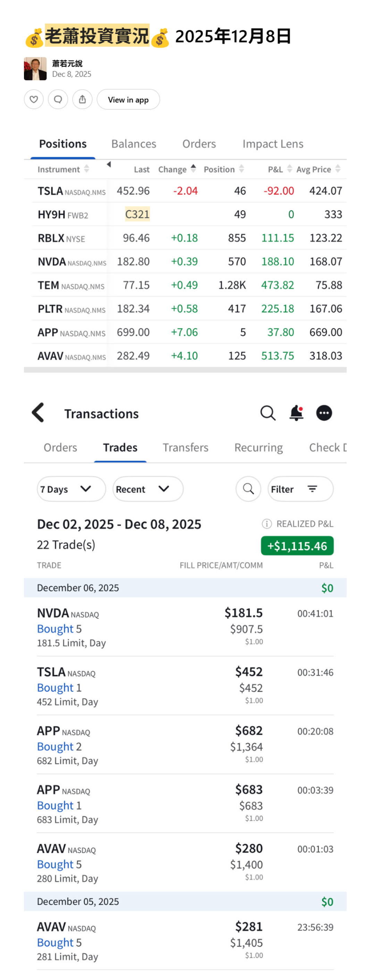Open the comment bubble icon

pos(58,99)
